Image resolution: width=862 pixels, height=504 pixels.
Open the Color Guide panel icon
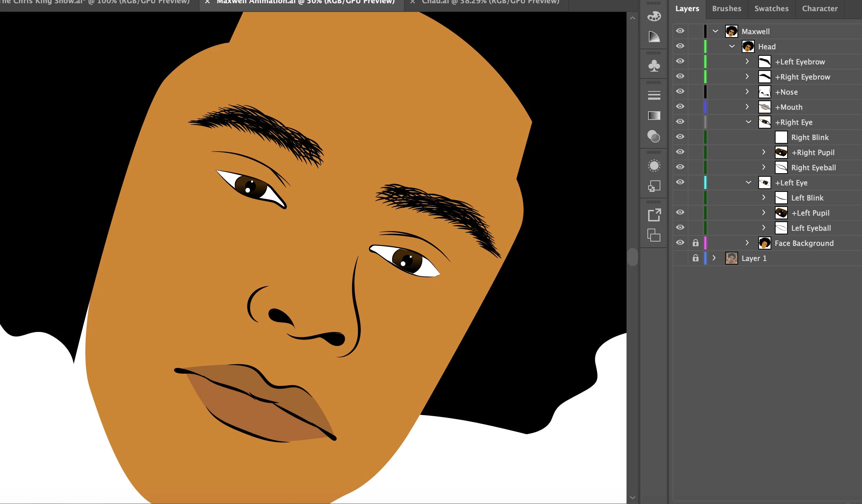pos(654,37)
